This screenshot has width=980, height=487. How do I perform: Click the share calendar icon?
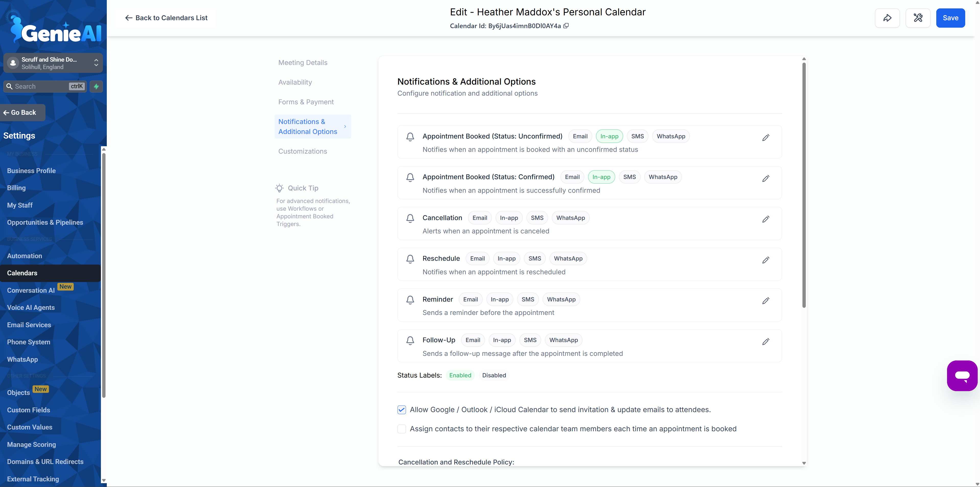(887, 18)
